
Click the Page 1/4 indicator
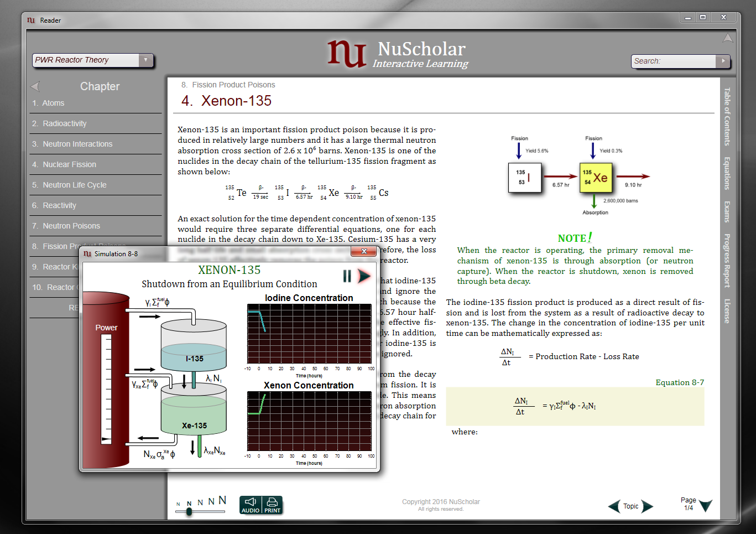[689, 504]
